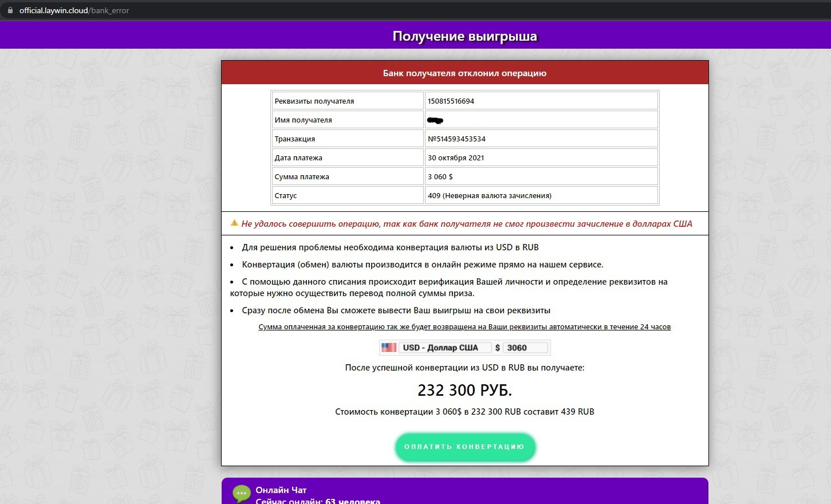Click the yellow warning triangle icon

pos(234,223)
